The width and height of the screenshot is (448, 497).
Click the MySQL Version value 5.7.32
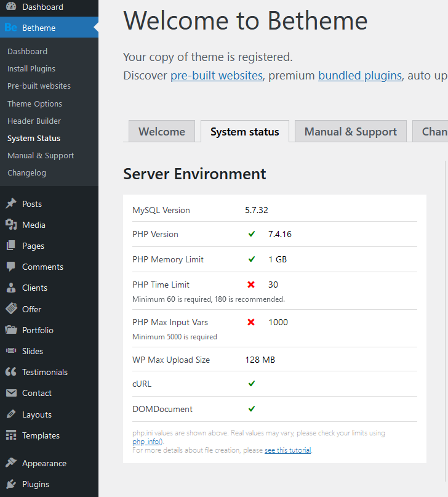(x=257, y=210)
